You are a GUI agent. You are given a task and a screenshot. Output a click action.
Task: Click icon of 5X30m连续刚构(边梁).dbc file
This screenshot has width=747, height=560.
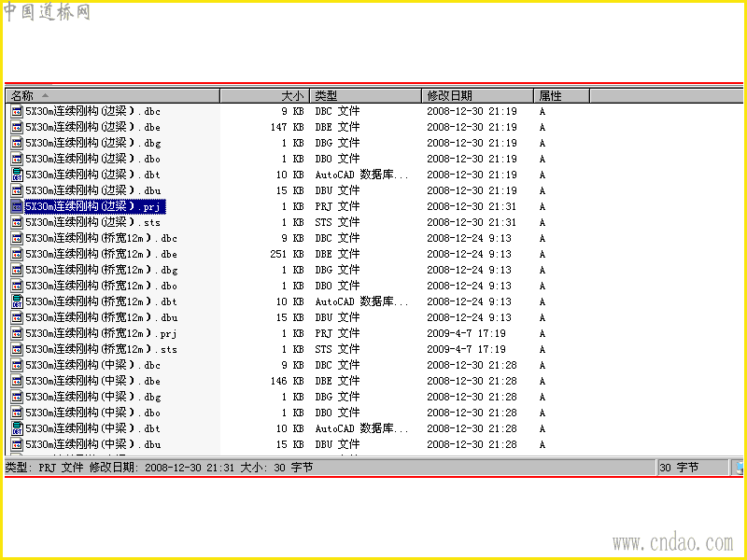pos(17,111)
